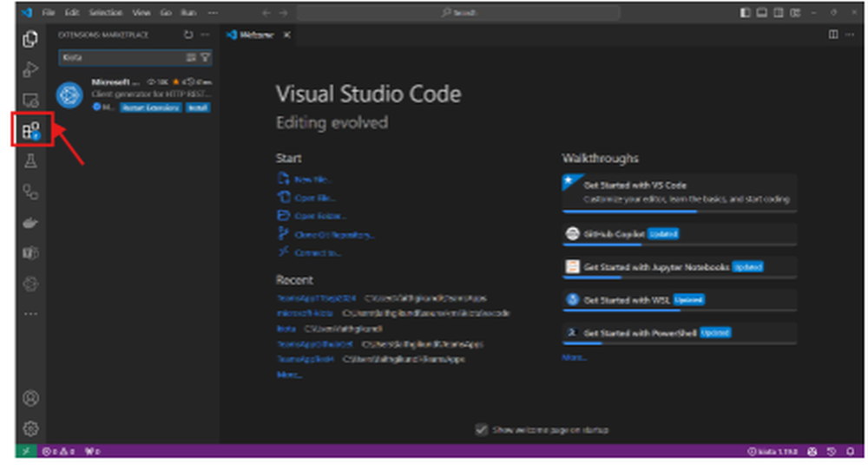Open the Testing beaker view
This screenshot has width=868, height=470.
point(31,161)
